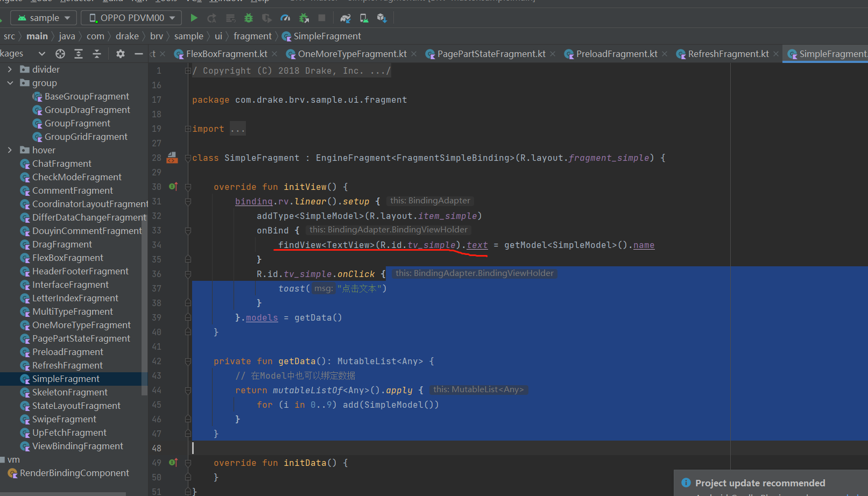868x496 pixels.
Task: Expand all in project panel
Action: 79,53
